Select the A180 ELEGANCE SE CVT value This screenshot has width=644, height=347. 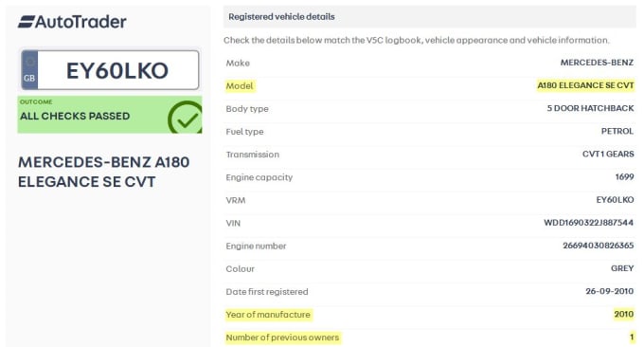pyautogui.click(x=585, y=85)
